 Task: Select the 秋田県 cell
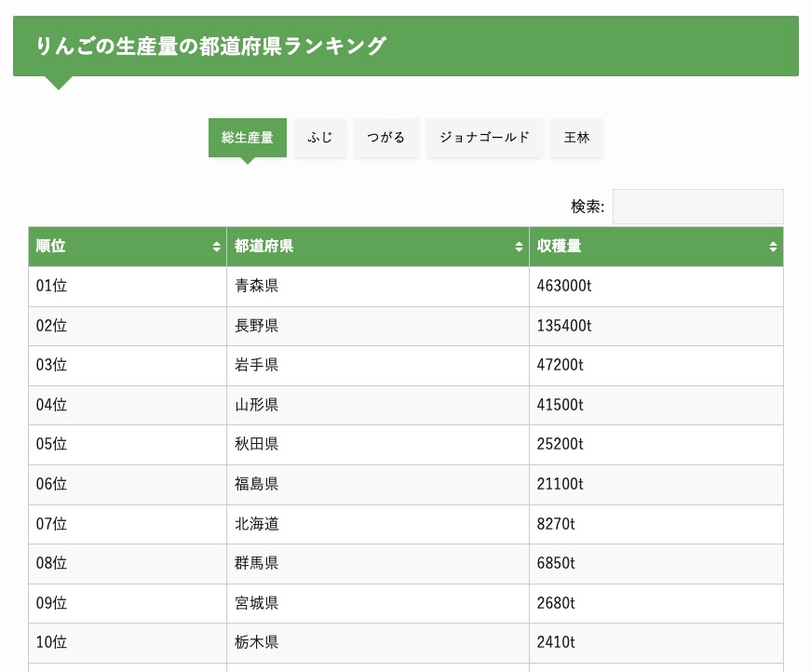pyautogui.click(x=378, y=445)
